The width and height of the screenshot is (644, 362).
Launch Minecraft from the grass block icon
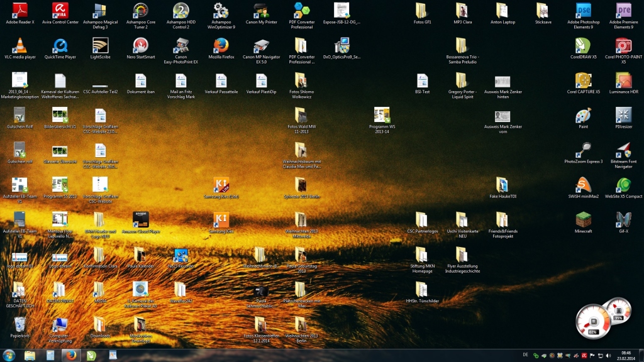pos(583,219)
